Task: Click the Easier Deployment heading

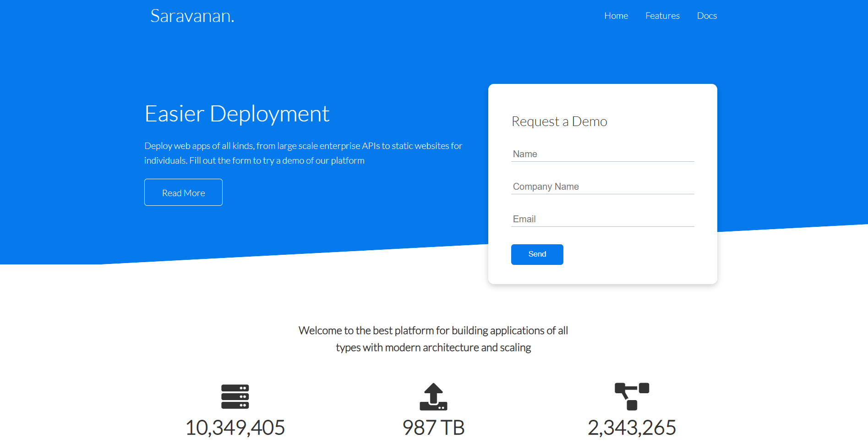Action: coord(237,114)
